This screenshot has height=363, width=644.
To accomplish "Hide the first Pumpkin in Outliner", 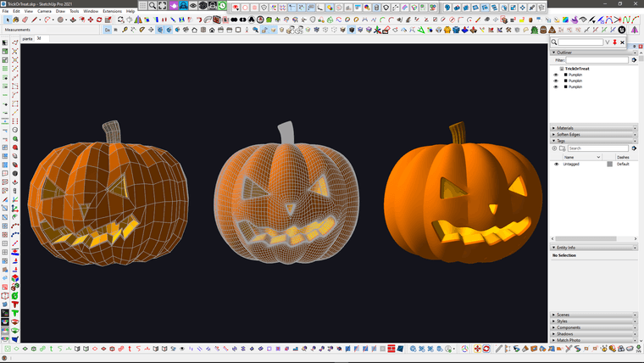I will pos(556,75).
